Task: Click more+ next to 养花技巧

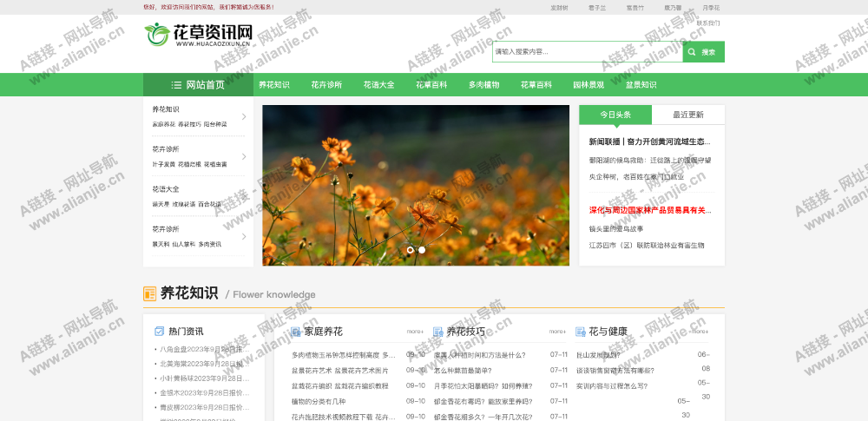Action: pyautogui.click(x=557, y=332)
